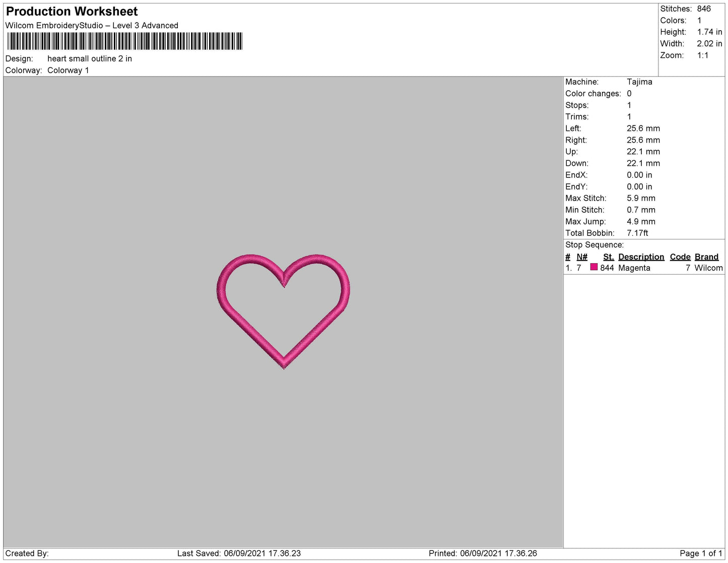Click the Left value '25.6 mm'

pyautogui.click(x=643, y=129)
